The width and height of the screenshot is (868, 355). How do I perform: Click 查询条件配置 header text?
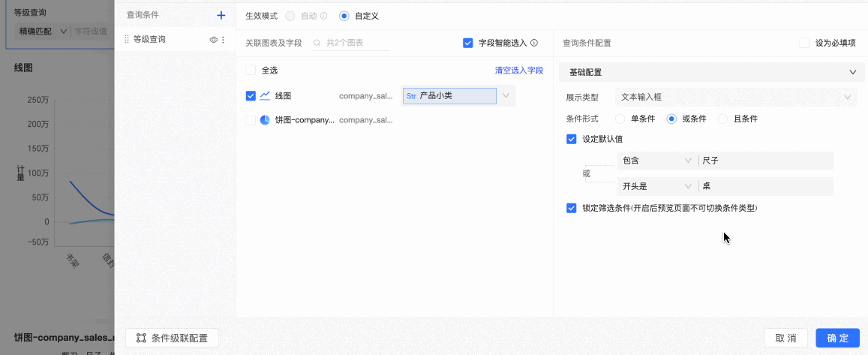[x=587, y=43]
